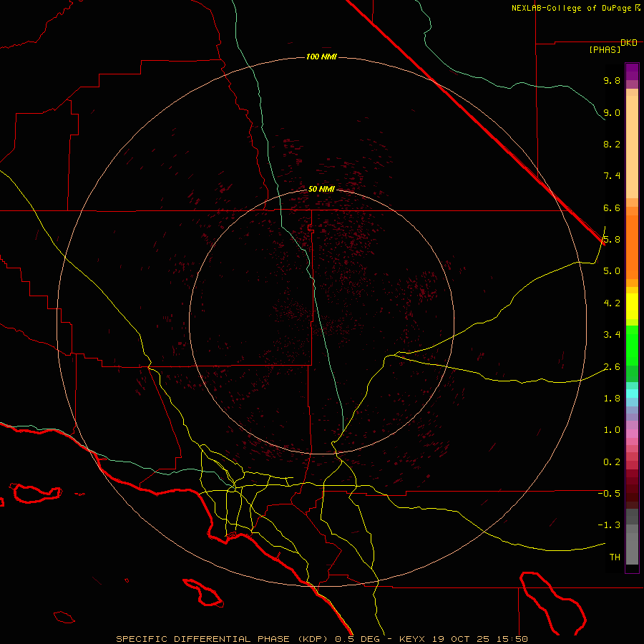Image resolution: width=644 pixels, height=644 pixels.
Task: Click the 6.6 scale value
Action: pyautogui.click(x=611, y=208)
